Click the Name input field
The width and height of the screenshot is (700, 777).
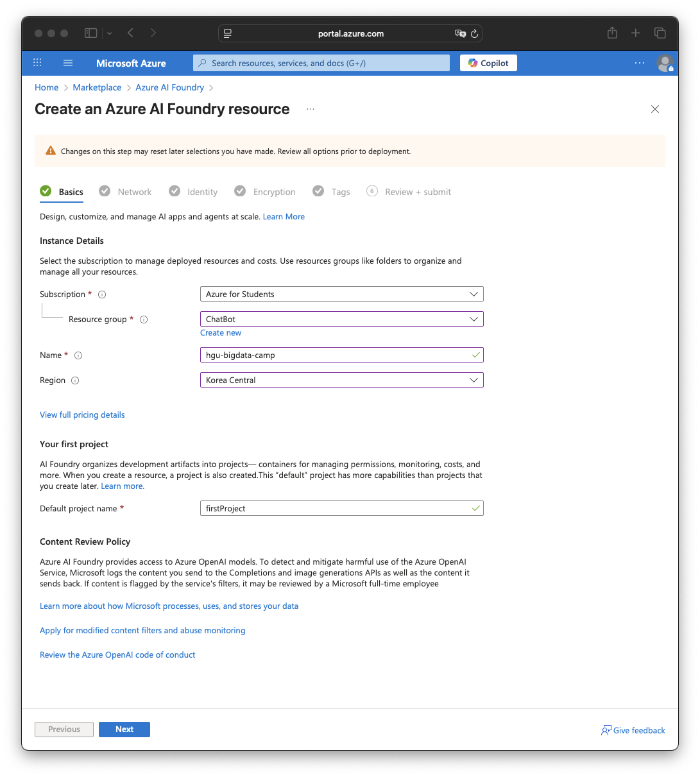[342, 355]
